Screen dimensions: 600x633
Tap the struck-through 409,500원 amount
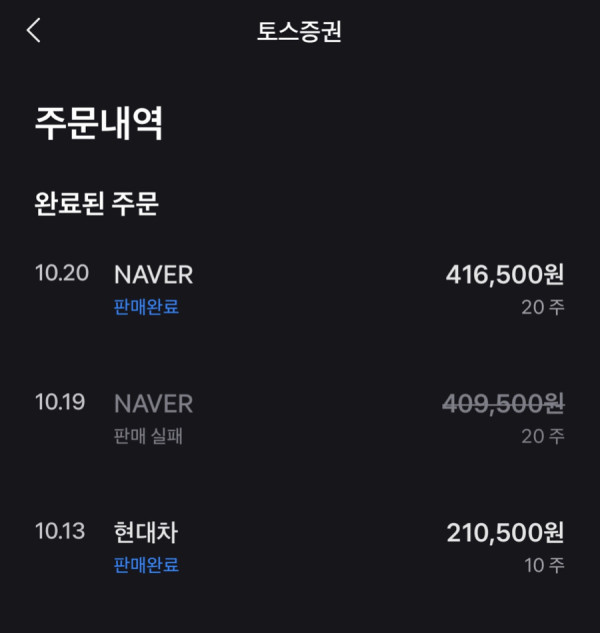(503, 404)
